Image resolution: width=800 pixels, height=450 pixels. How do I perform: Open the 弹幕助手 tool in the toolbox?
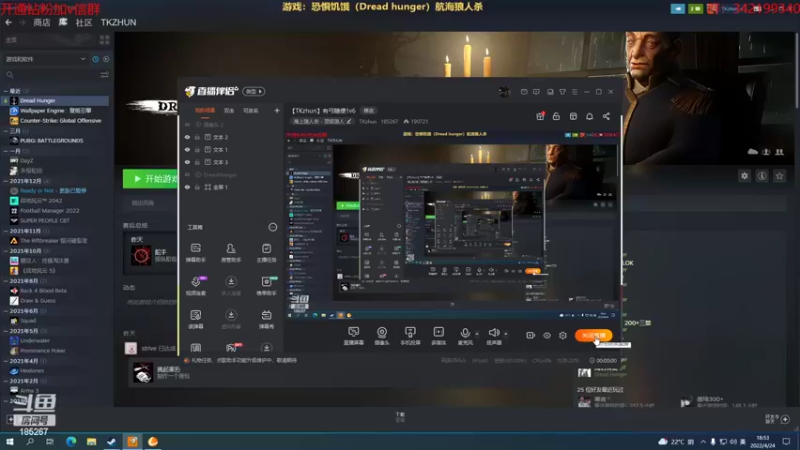(196, 252)
